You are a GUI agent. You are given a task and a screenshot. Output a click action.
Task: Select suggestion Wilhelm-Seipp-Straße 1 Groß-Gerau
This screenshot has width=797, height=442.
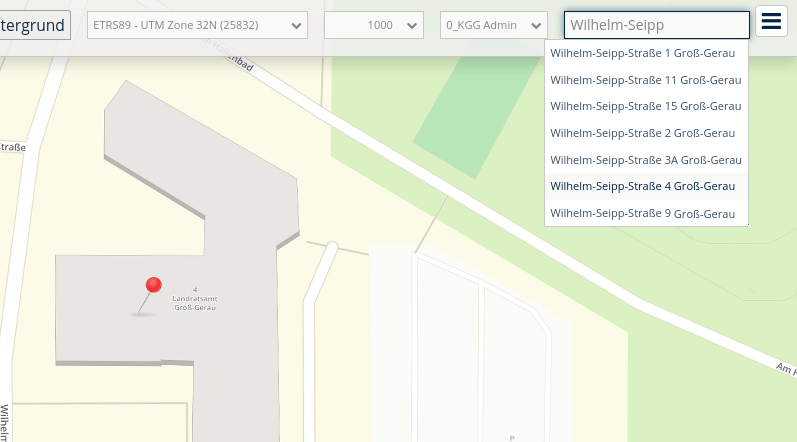[x=645, y=52]
